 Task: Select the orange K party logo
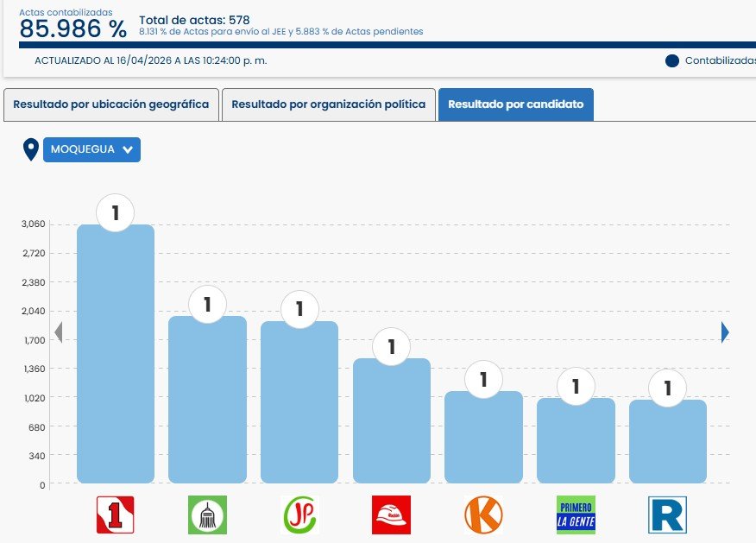click(483, 515)
